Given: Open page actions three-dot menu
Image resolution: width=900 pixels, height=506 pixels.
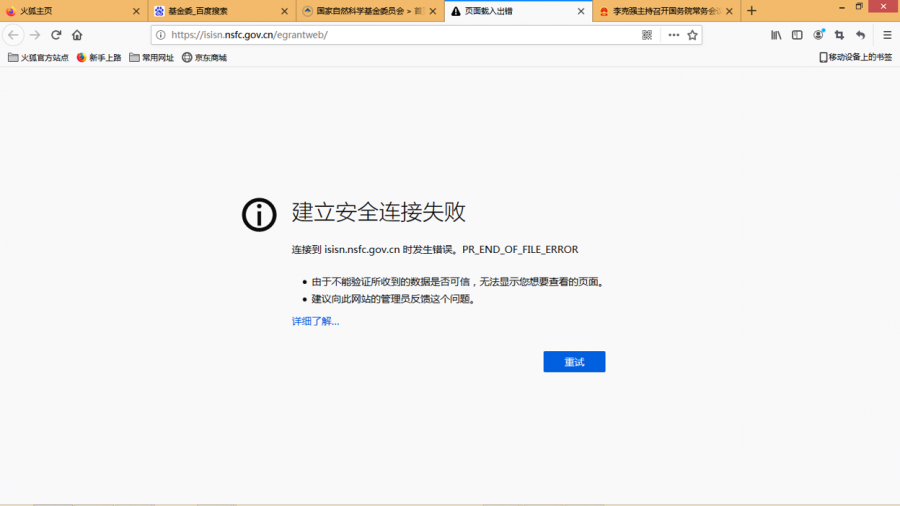Looking at the screenshot, I should 674,35.
